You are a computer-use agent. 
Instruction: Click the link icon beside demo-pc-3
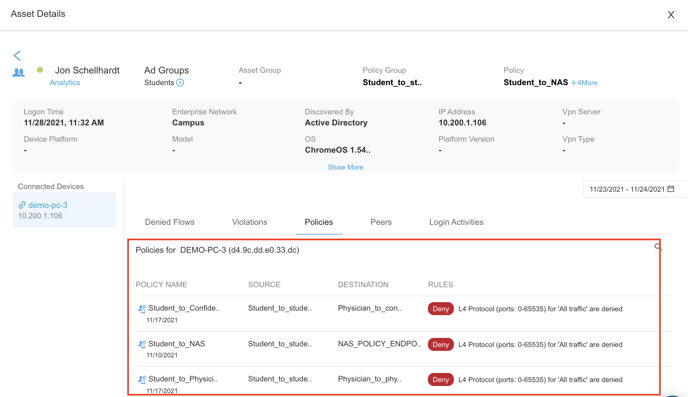tap(22, 205)
